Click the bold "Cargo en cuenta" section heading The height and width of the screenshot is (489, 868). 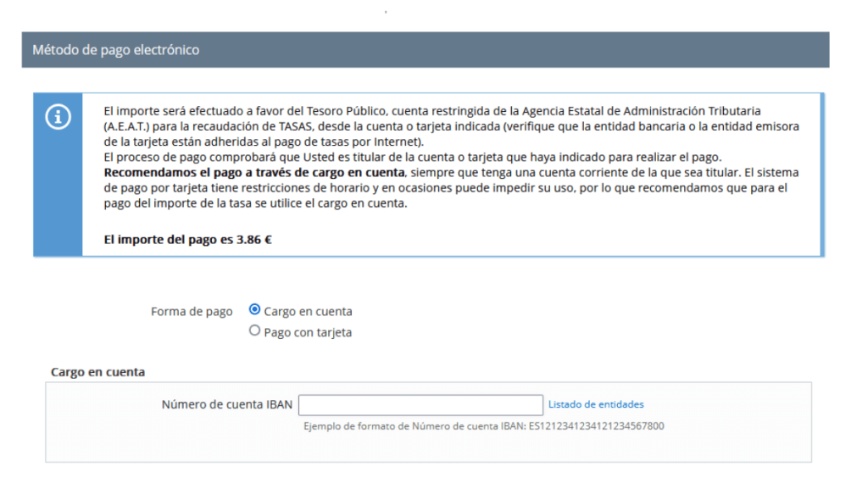point(97,372)
